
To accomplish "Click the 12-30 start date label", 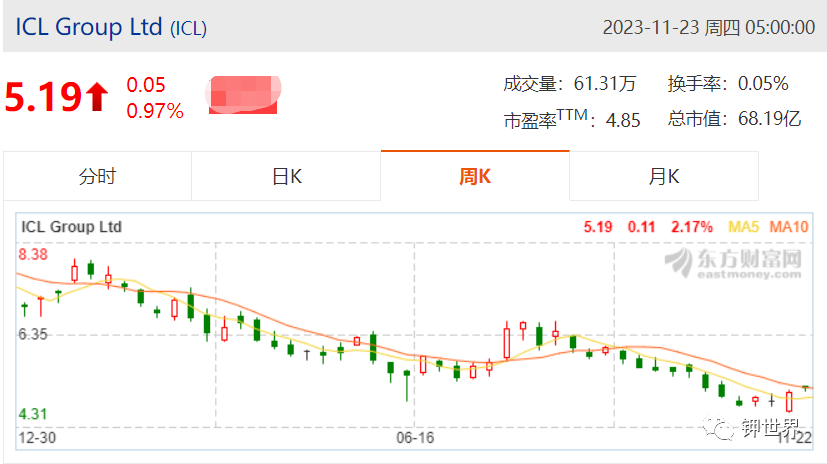I will coord(37,438).
